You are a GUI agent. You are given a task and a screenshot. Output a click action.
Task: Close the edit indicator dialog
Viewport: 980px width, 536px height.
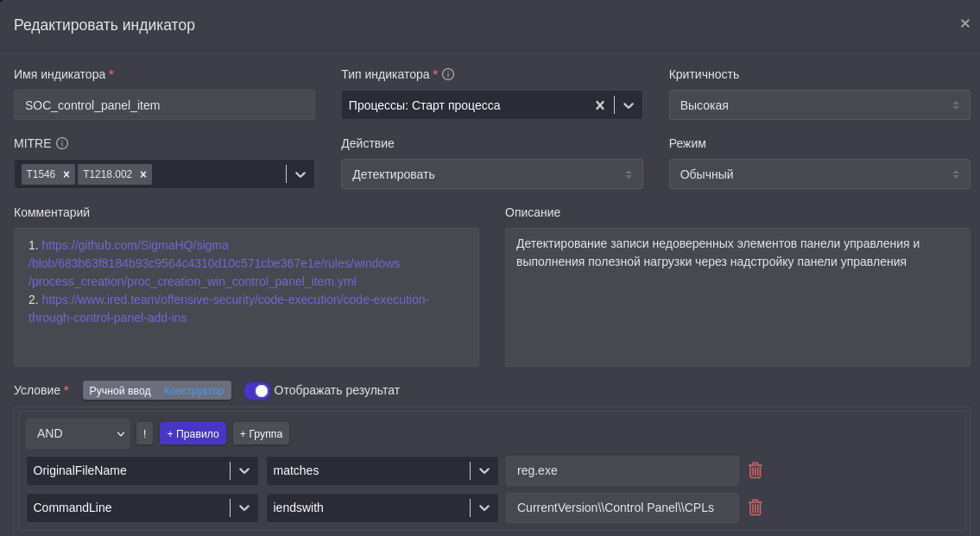(964, 23)
